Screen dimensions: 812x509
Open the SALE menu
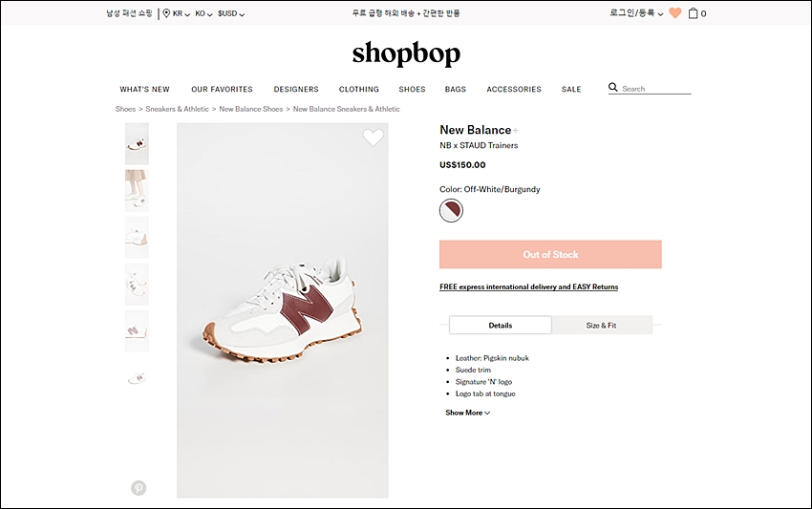click(x=571, y=89)
